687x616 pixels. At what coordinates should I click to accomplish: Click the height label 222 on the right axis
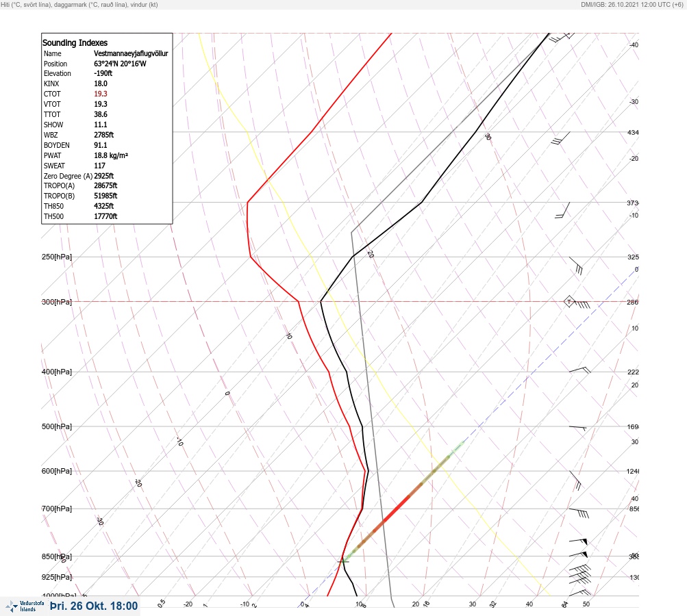pos(633,372)
